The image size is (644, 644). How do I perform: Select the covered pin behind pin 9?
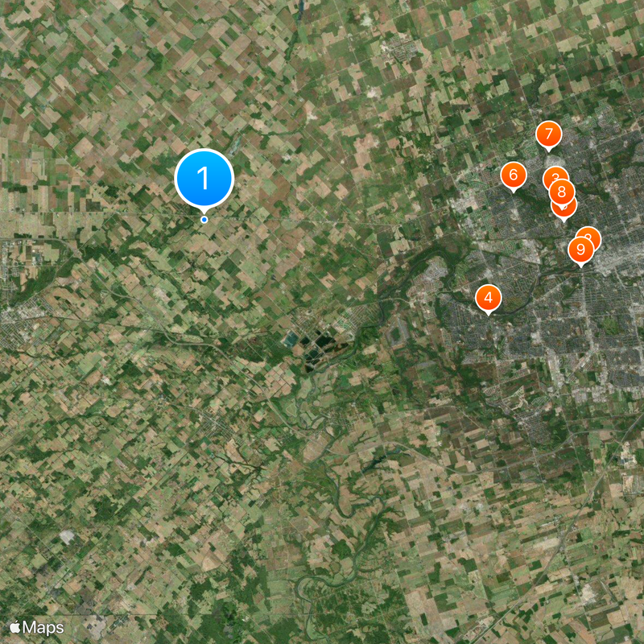[593, 234]
